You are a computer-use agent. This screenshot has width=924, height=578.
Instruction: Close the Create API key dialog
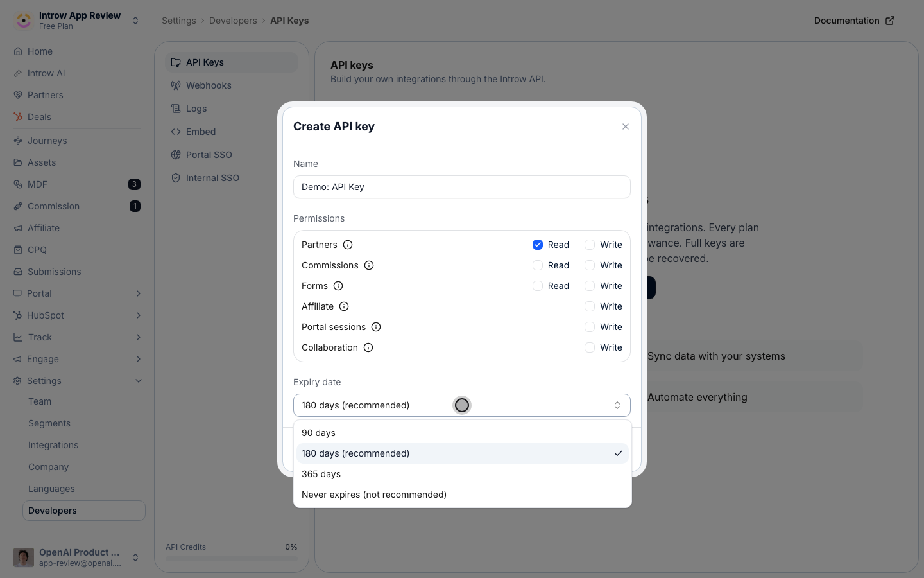[626, 127]
